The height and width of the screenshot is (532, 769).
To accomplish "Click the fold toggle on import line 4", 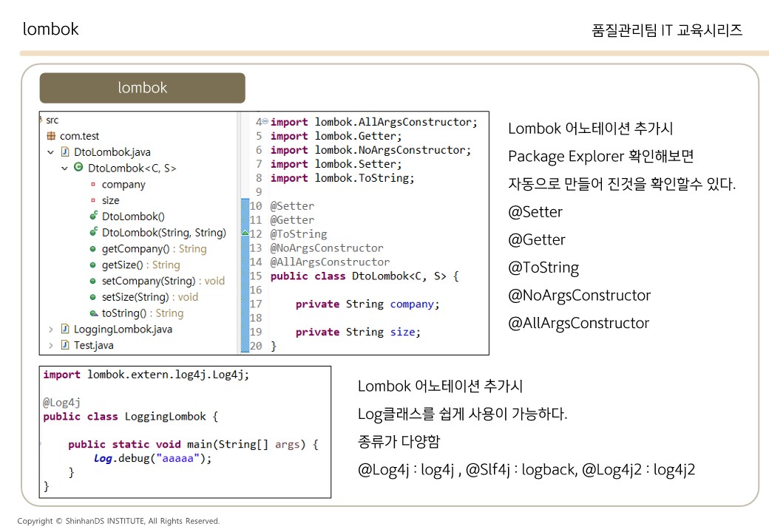I will (265, 121).
